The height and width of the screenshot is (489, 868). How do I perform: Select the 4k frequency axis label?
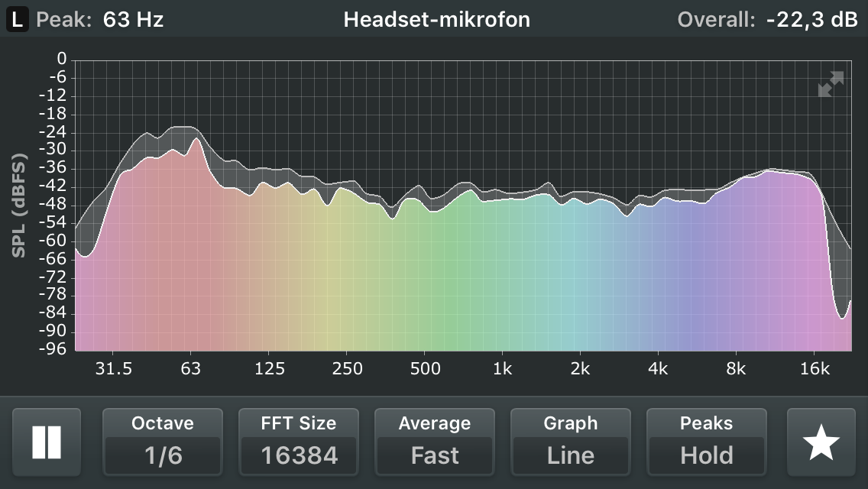pos(658,369)
